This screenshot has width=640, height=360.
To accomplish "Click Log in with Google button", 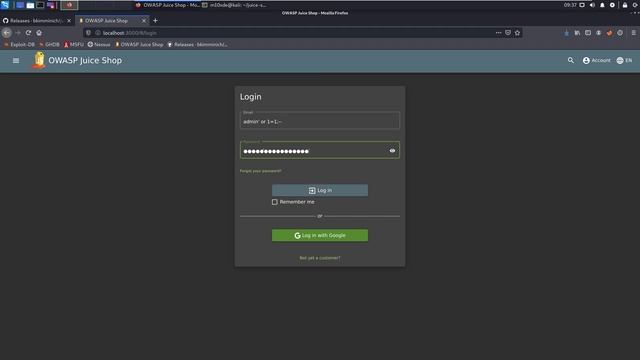I will click(x=320, y=235).
